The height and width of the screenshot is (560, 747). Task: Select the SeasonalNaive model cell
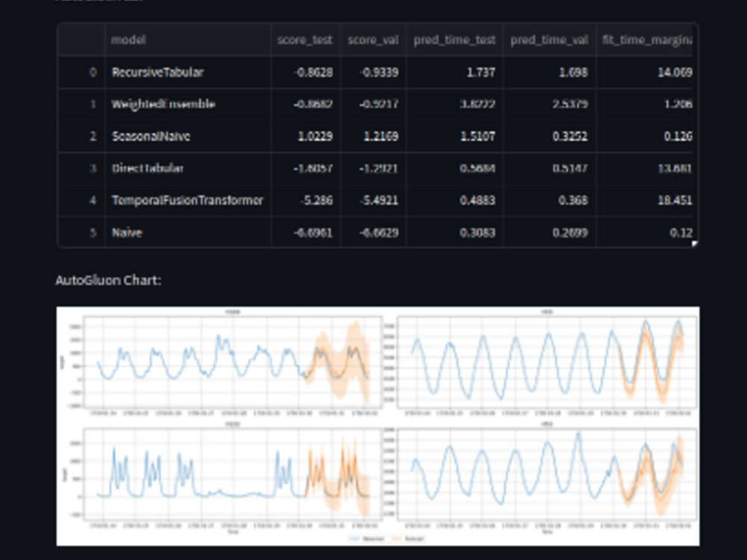pyautogui.click(x=187, y=136)
